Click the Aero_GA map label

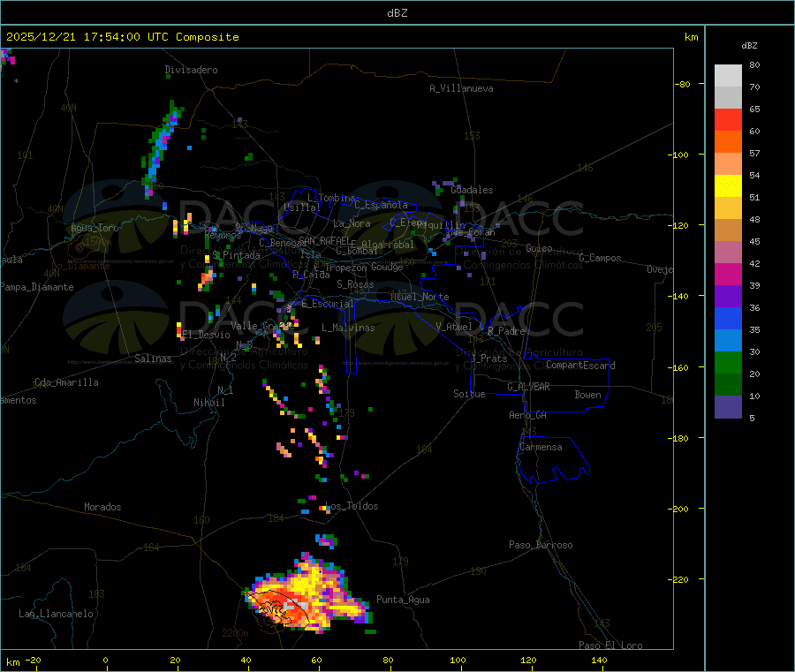point(528,415)
